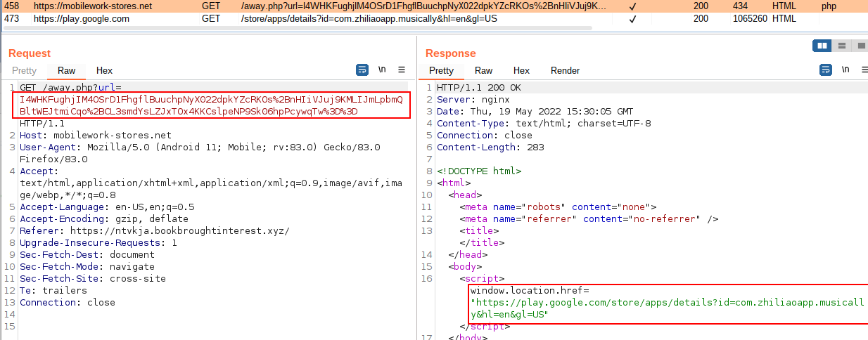Click 'Sec-Fetch-Dest: document' line
Viewport: 868px width, 340px height.
click(x=87, y=255)
